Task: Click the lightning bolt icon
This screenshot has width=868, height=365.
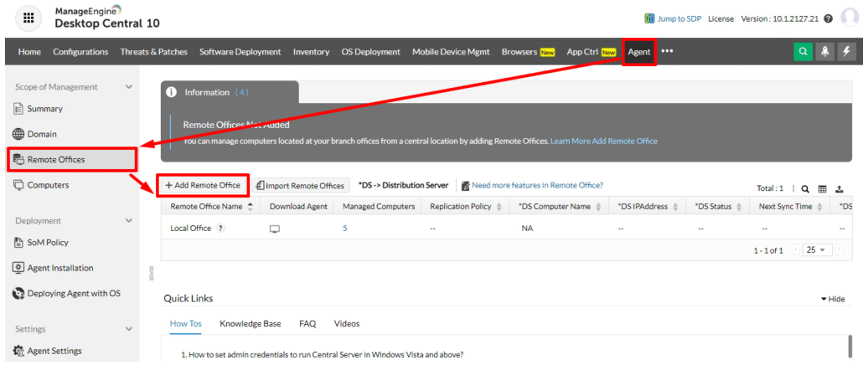Action: coord(846,51)
